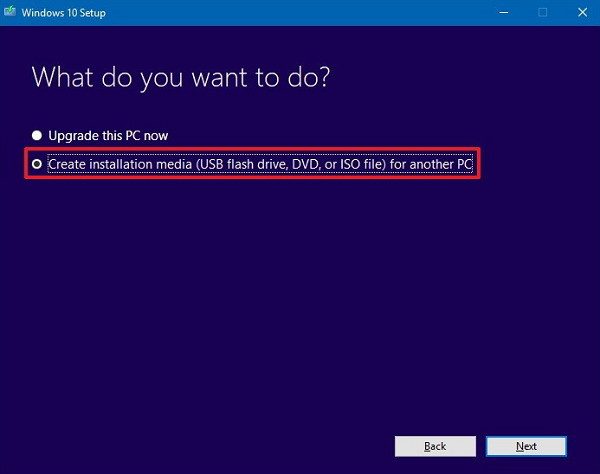Viewport: 600px width, 474px height.
Task: Click the Windows 10 Setup title icon
Action: (x=10, y=11)
